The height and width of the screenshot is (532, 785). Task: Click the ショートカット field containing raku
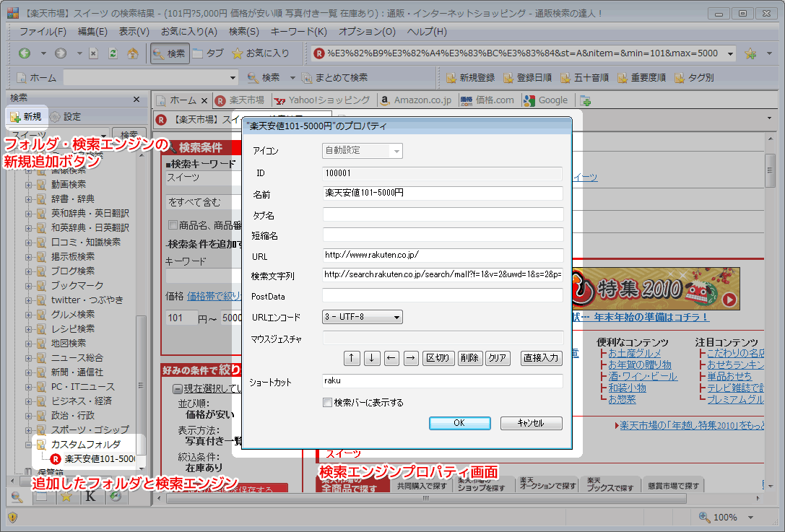point(443,381)
